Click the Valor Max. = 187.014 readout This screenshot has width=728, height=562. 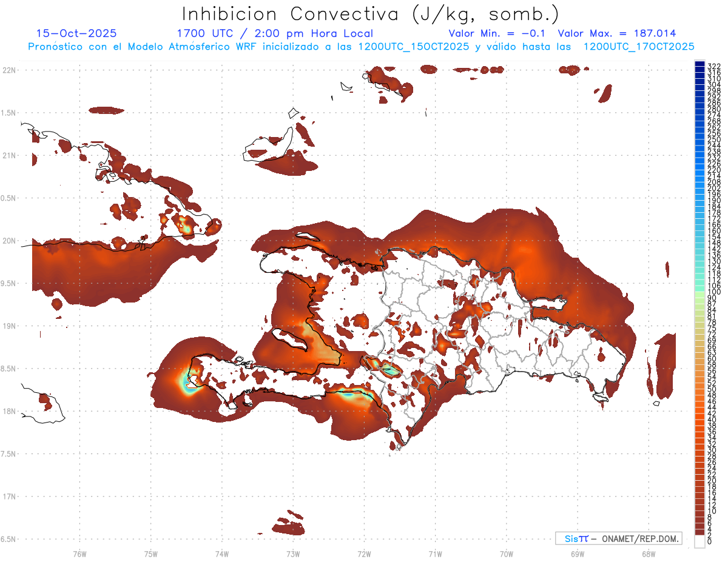coord(617,33)
